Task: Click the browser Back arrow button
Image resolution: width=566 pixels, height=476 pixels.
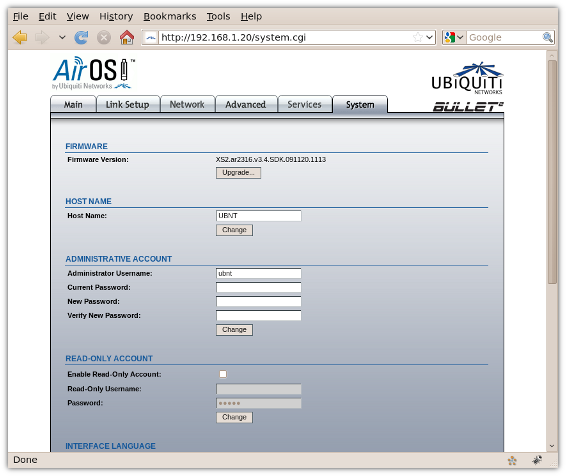Action: tap(20, 37)
